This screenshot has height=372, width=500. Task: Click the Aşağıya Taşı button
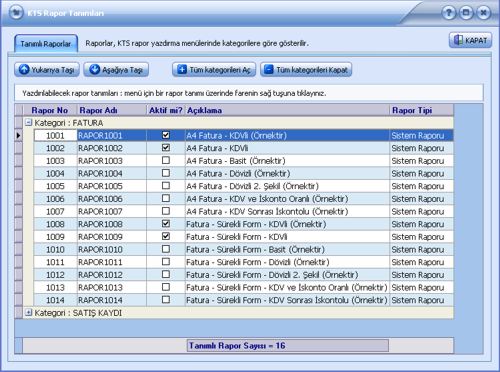(116, 70)
